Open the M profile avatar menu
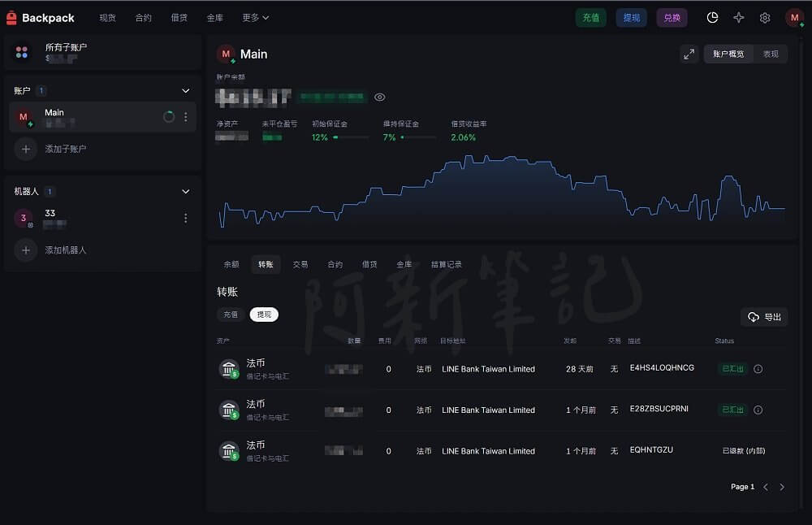 click(794, 18)
